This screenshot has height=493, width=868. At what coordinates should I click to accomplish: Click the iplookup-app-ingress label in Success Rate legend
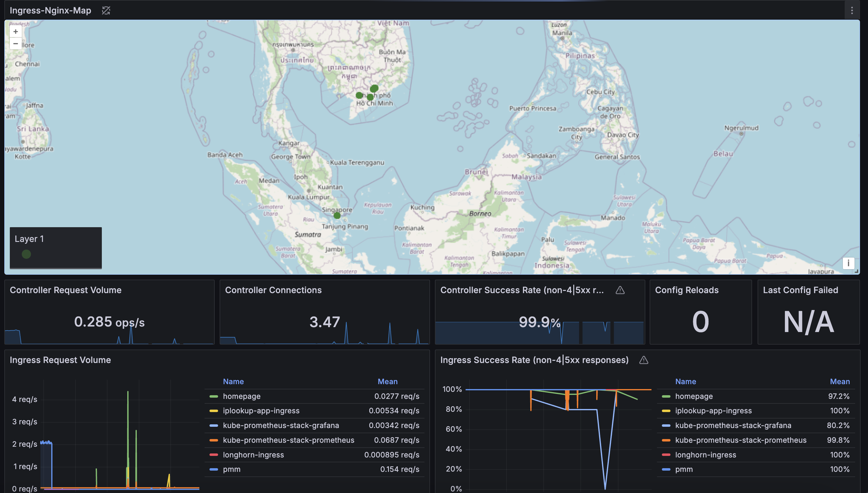pyautogui.click(x=713, y=411)
